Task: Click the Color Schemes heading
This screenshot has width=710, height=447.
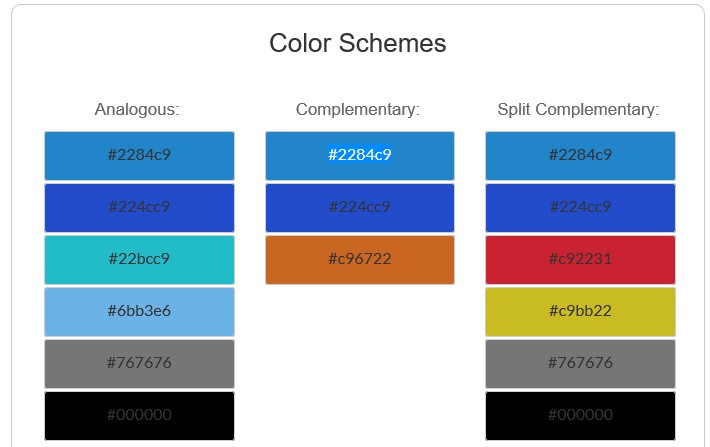Action: tap(358, 43)
